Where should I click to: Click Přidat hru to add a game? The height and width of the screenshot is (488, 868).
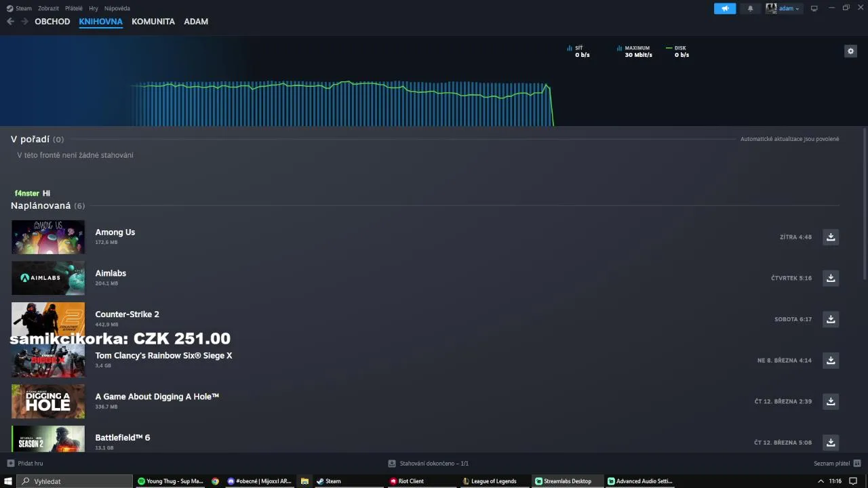coord(25,464)
